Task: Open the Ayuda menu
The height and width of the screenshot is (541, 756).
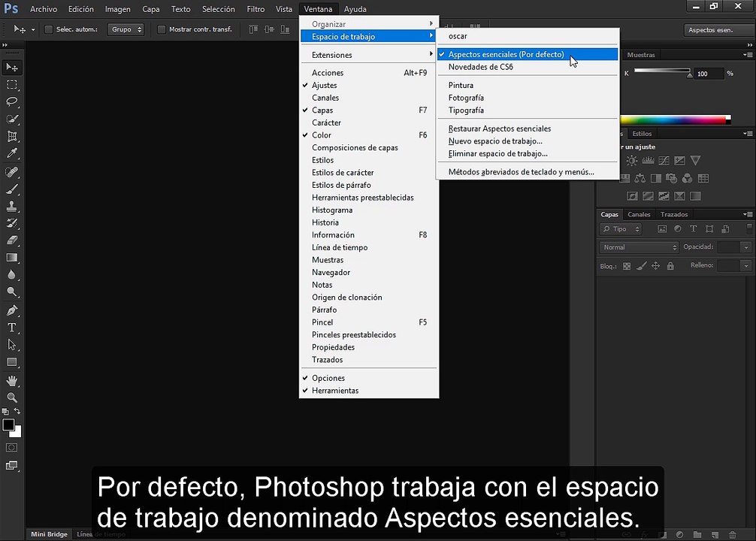Action: (355, 9)
